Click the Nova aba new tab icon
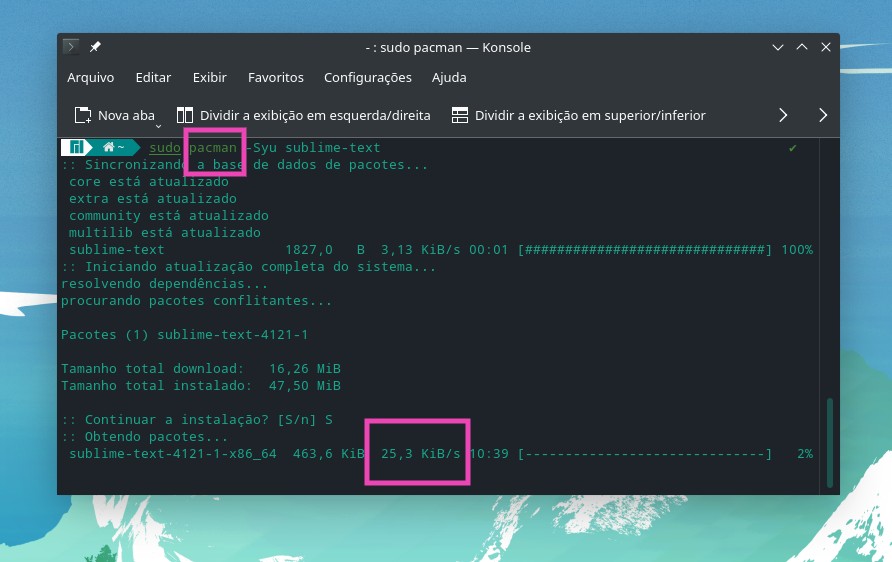Screen dimensions: 892x562 coord(83,115)
